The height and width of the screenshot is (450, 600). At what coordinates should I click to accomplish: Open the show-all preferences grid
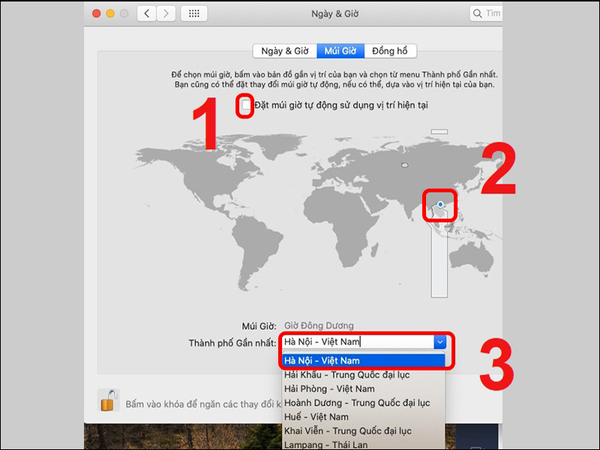pos(194,15)
